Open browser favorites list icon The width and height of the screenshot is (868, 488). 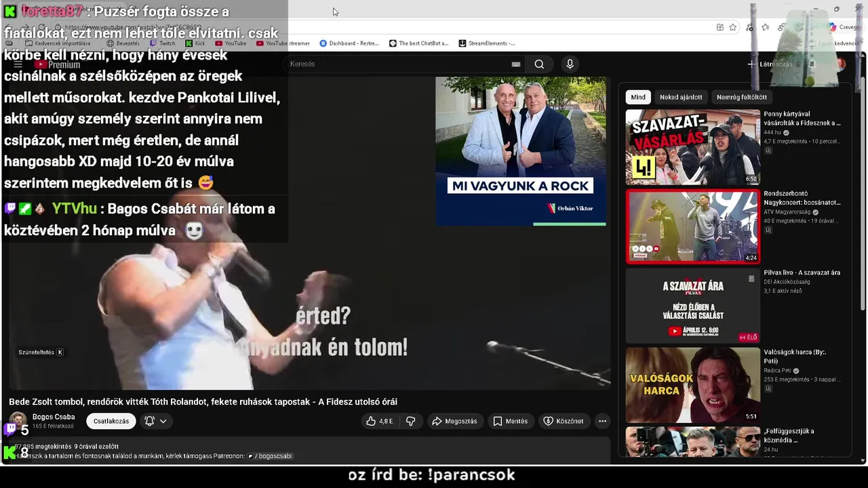point(765,27)
